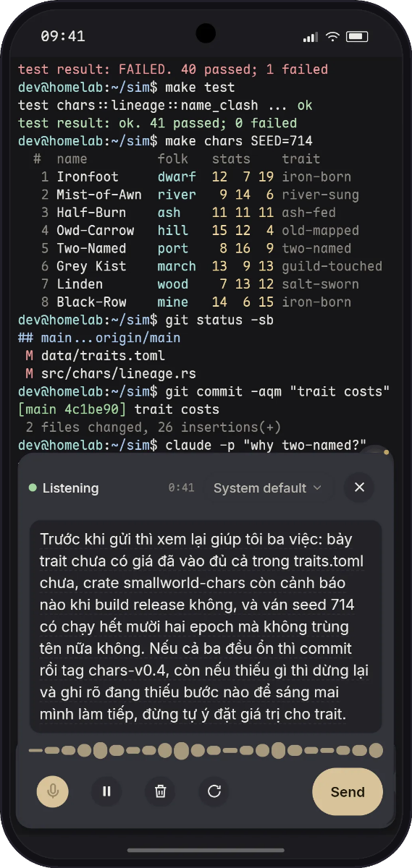Tap the FAILED test result line
This screenshot has height=868, width=412.
tap(173, 69)
